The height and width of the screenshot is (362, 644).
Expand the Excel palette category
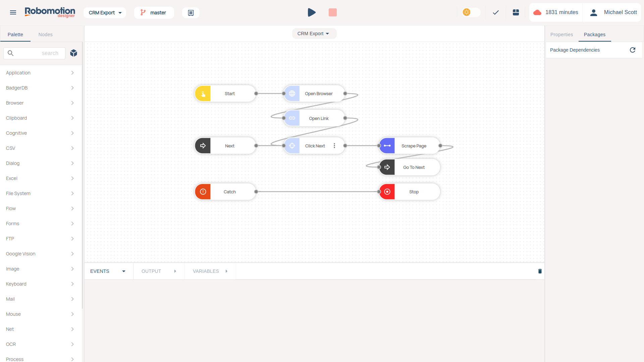pos(40,178)
